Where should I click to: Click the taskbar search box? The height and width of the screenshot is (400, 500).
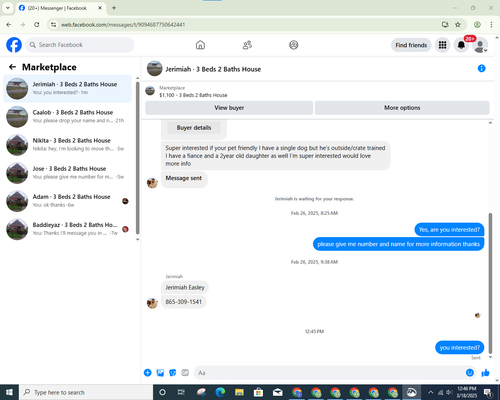coord(86,392)
